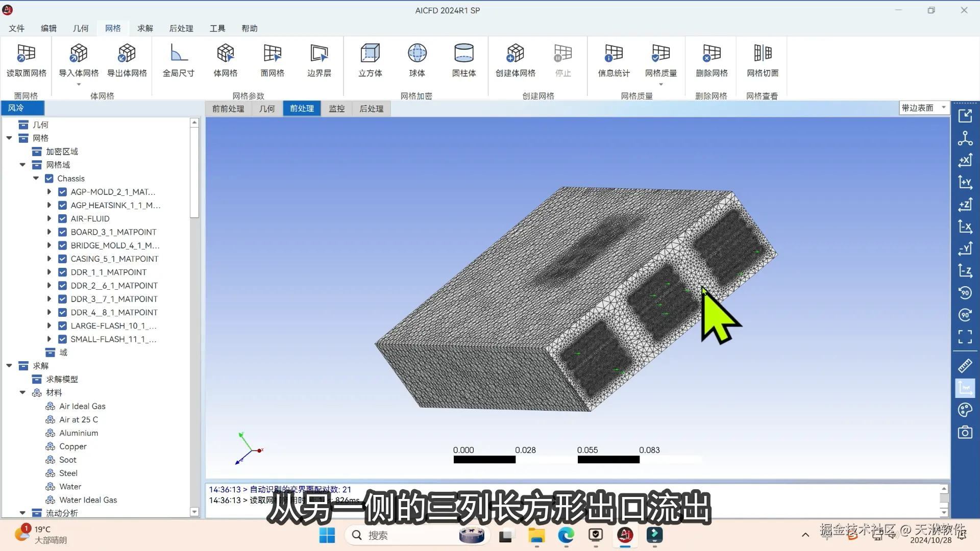Click the 读取面网格 icon in ribbon
The width and height of the screenshot is (980, 551).
pyautogui.click(x=26, y=54)
